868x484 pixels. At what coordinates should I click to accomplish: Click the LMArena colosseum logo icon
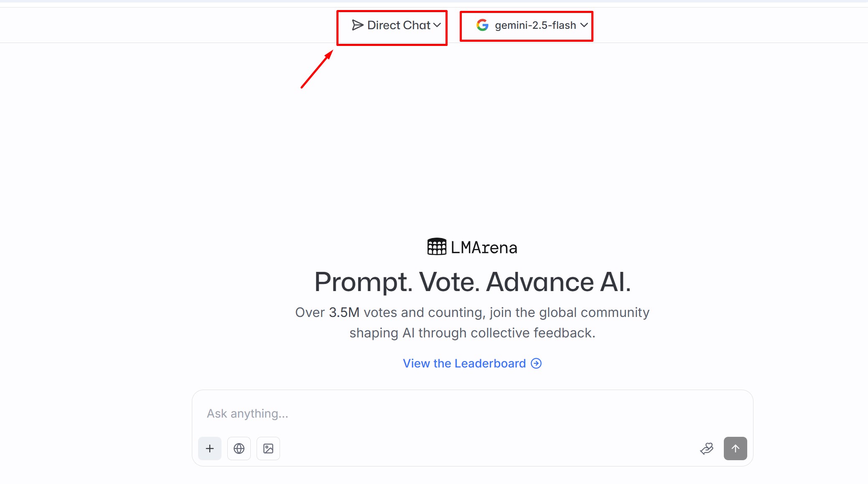pos(437,247)
